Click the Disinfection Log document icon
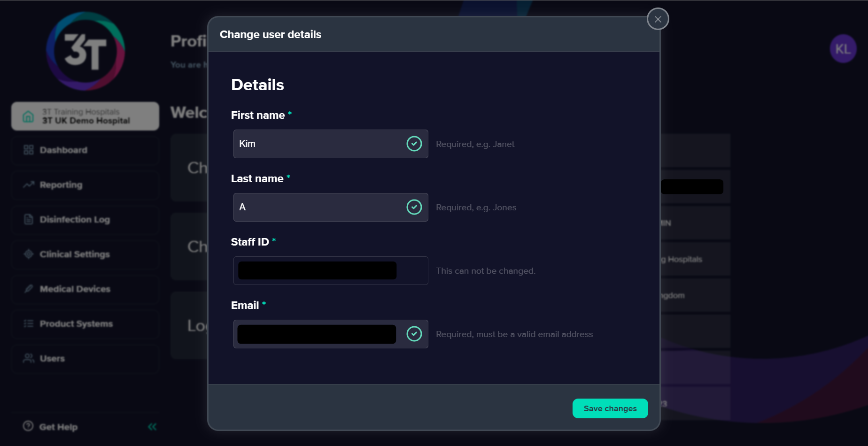 point(29,219)
